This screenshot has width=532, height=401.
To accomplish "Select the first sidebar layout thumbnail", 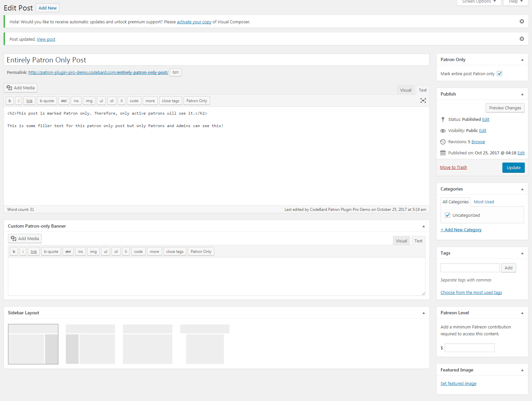I will [33, 344].
